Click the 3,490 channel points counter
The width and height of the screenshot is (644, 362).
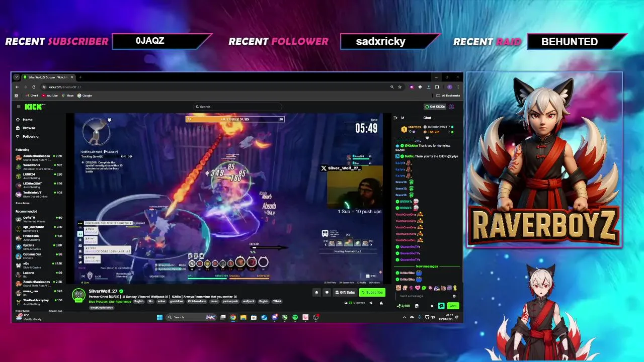404,306
